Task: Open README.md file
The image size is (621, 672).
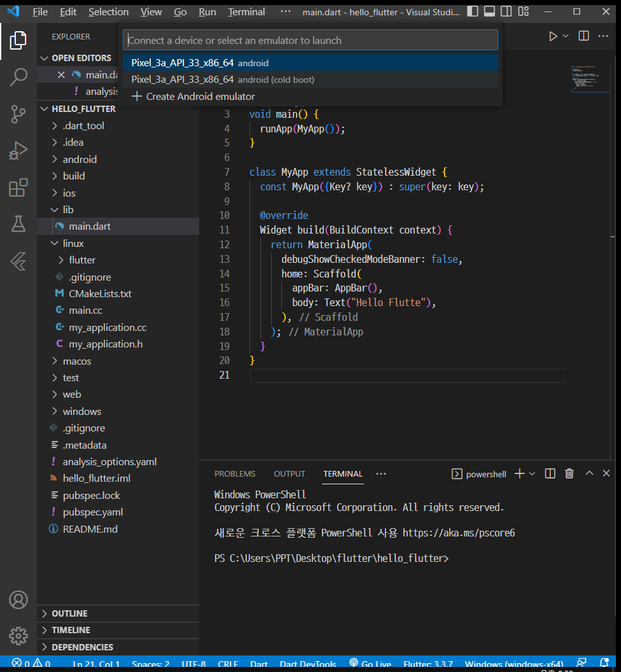Action: (x=90, y=529)
